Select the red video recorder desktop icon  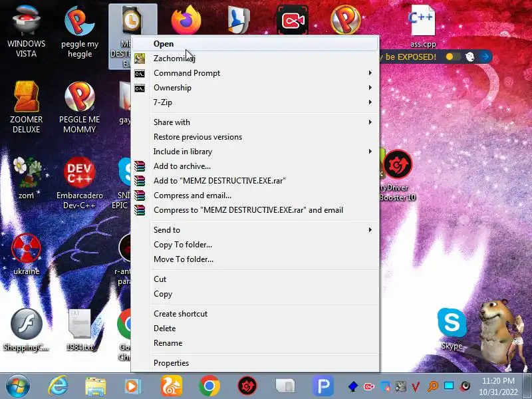click(x=293, y=20)
